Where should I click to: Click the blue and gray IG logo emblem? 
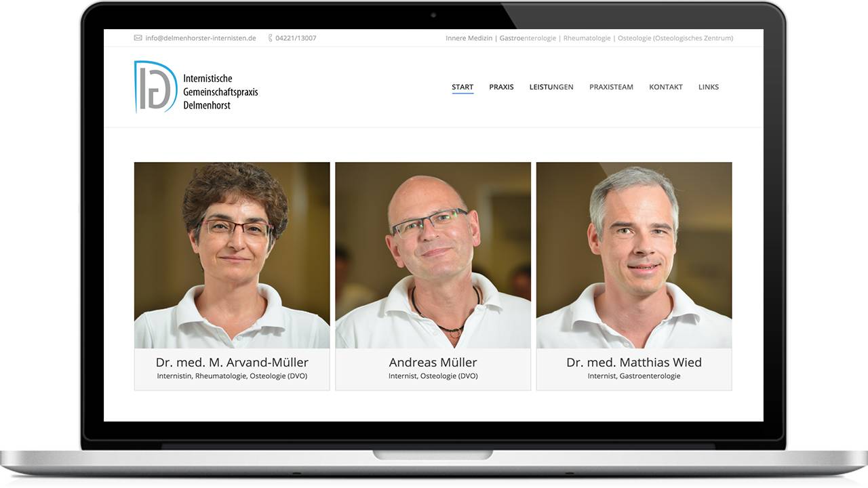(155, 87)
